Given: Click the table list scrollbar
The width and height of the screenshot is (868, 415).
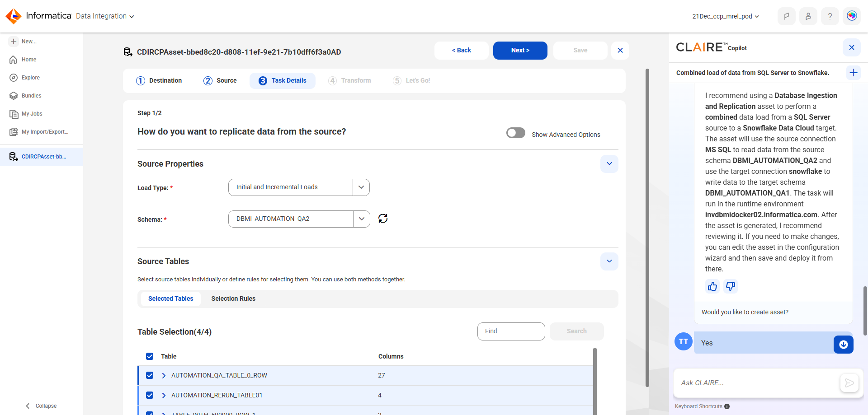Looking at the screenshot, I should click(x=595, y=381).
